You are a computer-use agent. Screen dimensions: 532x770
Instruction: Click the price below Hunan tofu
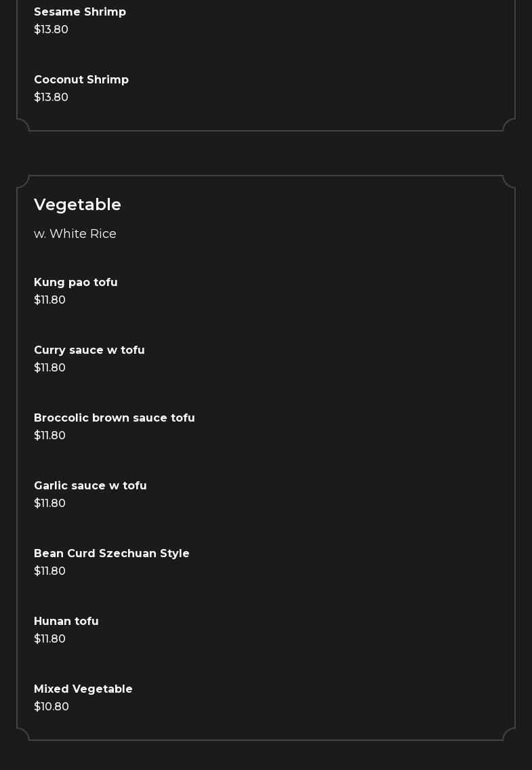pos(49,639)
